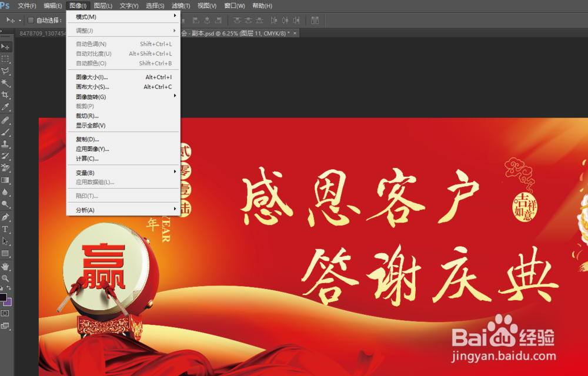Choose 裁切(R)... menu entry
The height and width of the screenshot is (376, 588).
[123, 116]
